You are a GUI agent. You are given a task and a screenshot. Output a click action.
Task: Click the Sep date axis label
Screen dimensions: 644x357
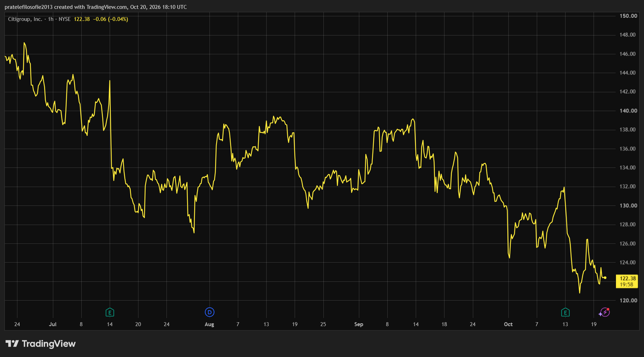[359, 324]
